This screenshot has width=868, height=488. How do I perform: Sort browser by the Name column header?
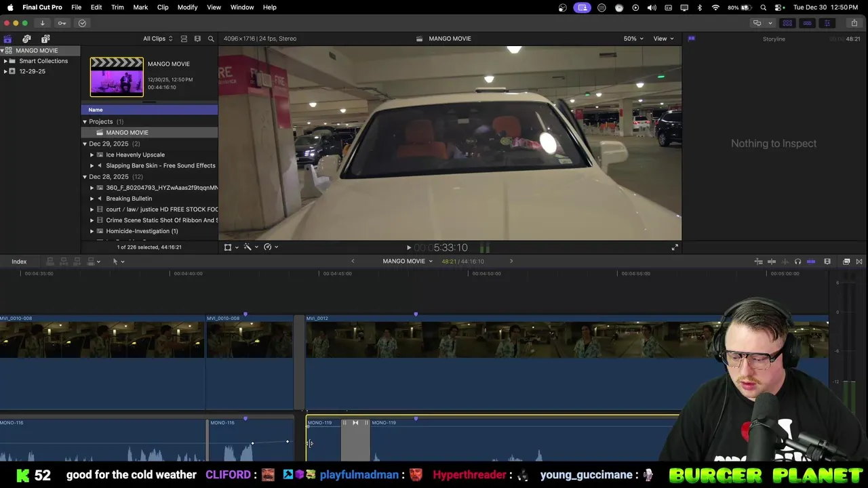point(149,110)
